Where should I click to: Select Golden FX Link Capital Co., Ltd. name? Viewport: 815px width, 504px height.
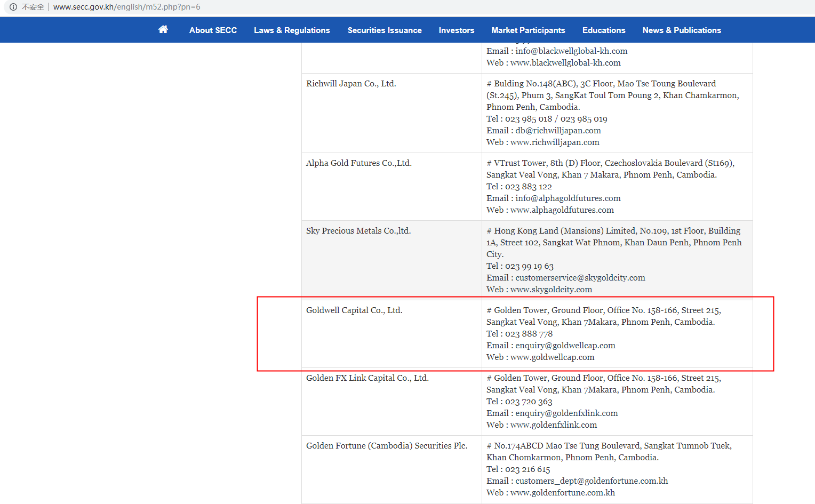367,378
